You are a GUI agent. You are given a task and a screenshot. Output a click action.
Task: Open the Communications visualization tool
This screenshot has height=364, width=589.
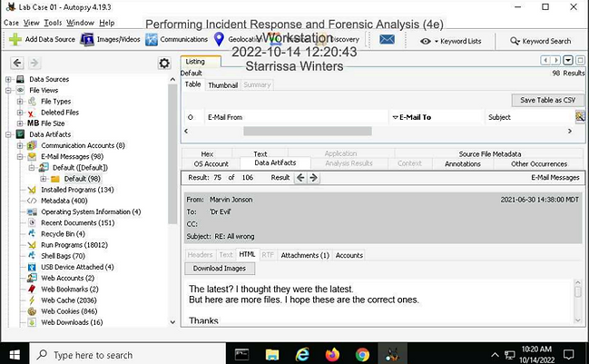pyautogui.click(x=177, y=39)
